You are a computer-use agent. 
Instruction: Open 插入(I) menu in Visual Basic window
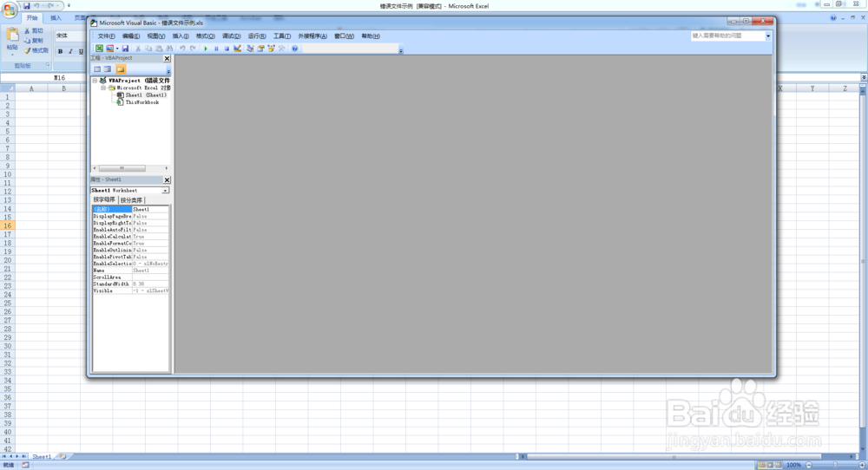181,36
